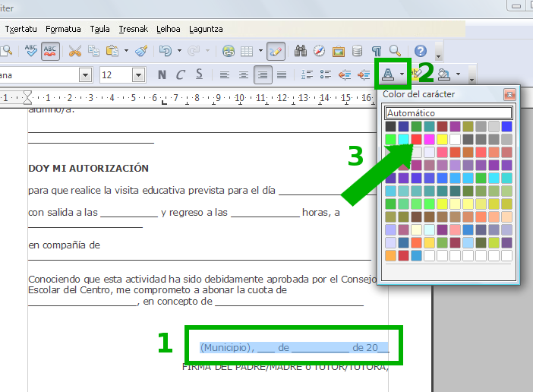Click the Undo arrow icon

[x=166, y=51]
